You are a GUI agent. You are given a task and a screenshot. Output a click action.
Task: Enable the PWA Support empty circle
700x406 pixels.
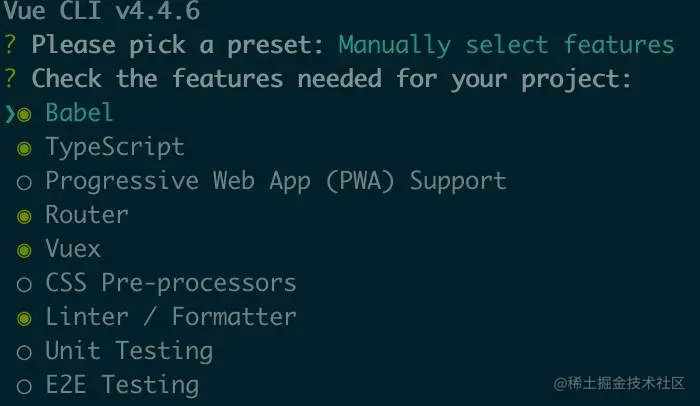pyautogui.click(x=24, y=183)
